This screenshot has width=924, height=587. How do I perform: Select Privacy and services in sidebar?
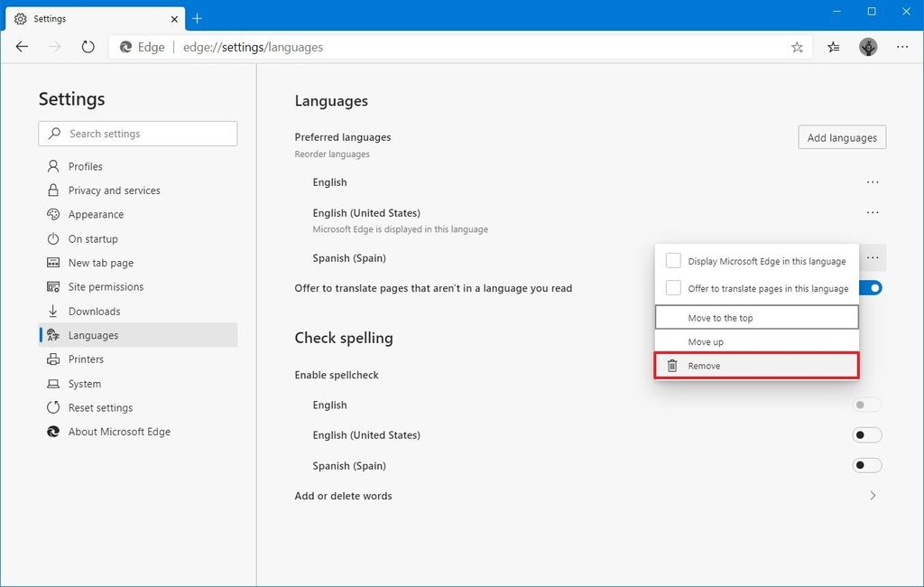click(114, 190)
